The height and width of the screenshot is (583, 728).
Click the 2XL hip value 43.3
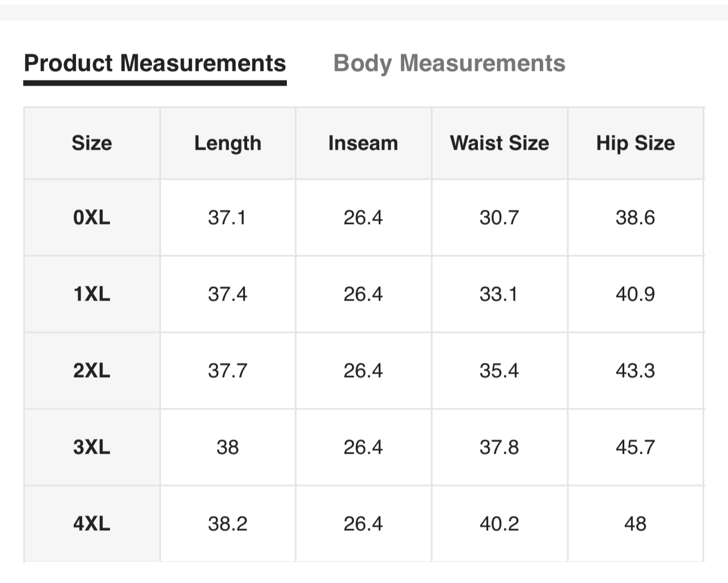click(635, 370)
